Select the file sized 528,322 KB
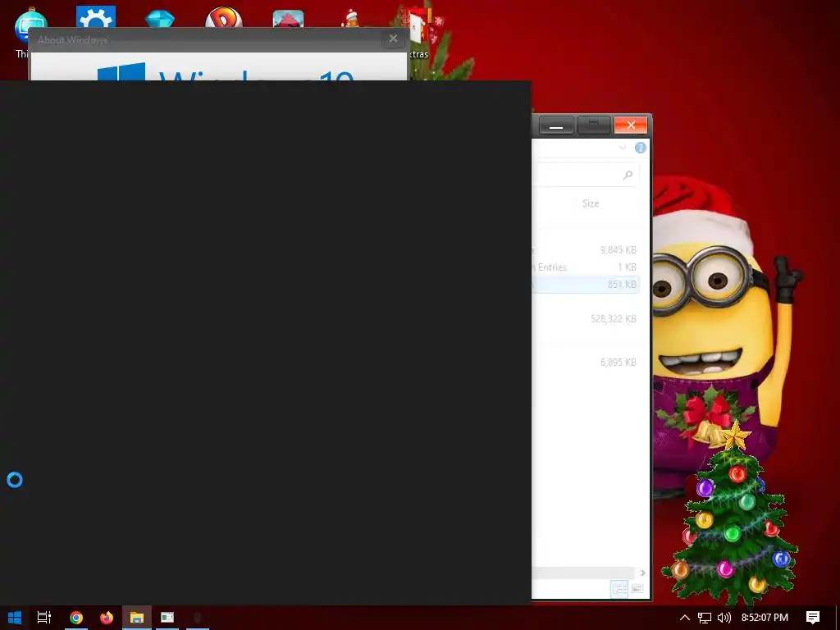The height and width of the screenshot is (630, 840). [586, 318]
